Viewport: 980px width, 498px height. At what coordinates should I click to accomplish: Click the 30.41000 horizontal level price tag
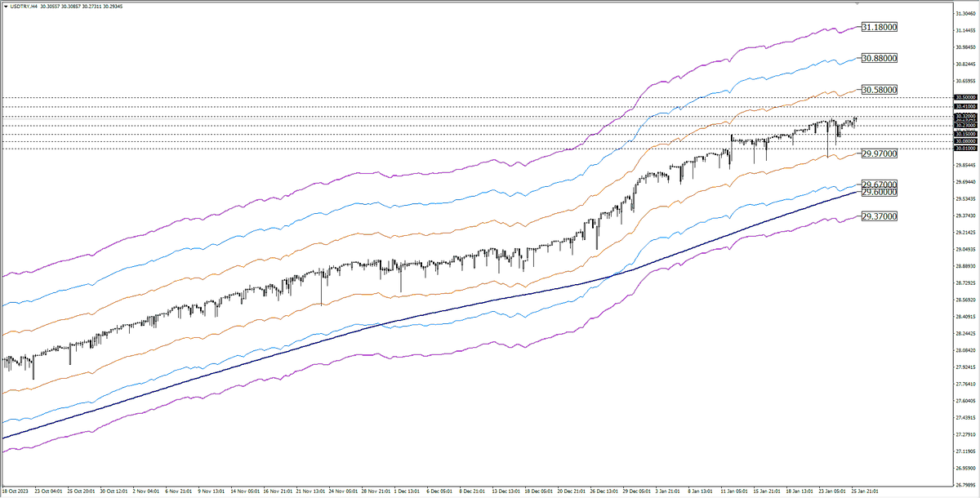click(x=966, y=107)
